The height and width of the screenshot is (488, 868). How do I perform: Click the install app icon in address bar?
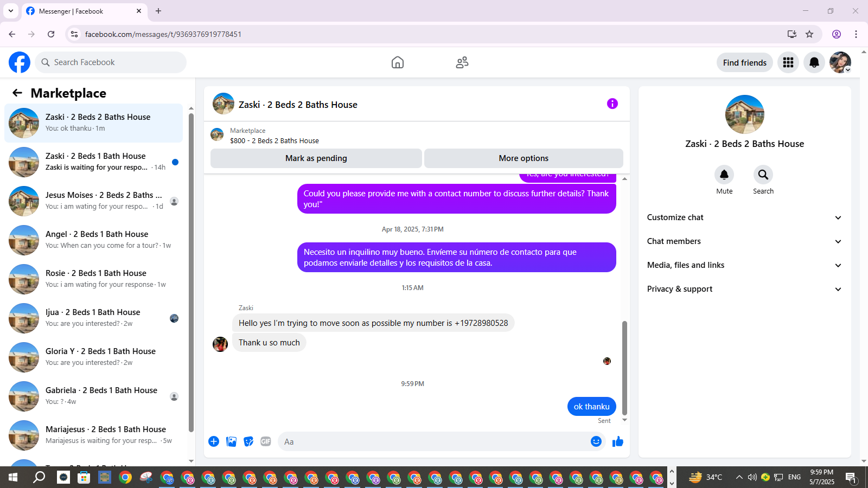tap(792, 34)
